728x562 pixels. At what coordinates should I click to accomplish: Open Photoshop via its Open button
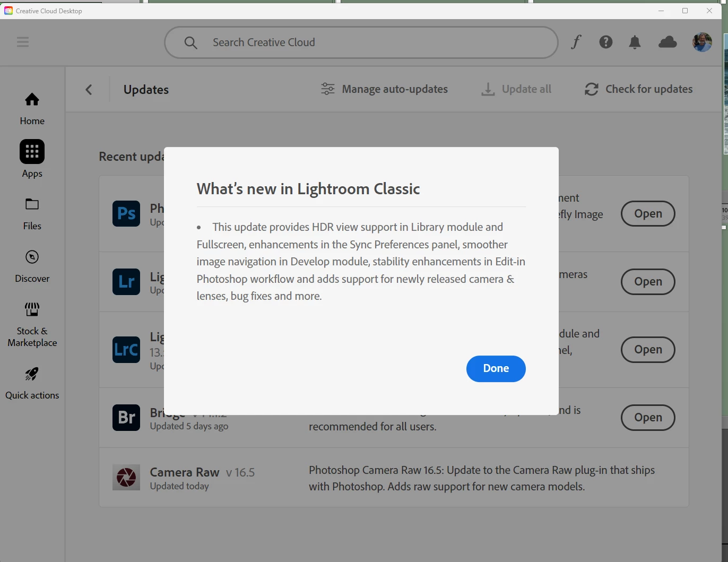click(648, 213)
